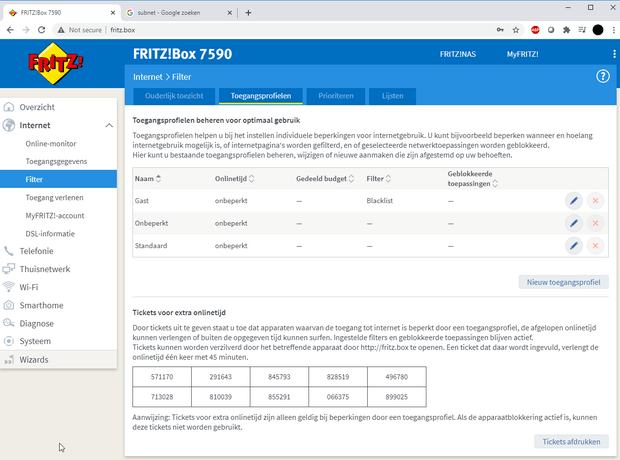Sort the table by Onlinetijd
This screenshot has width=620, height=460.
[x=234, y=179]
